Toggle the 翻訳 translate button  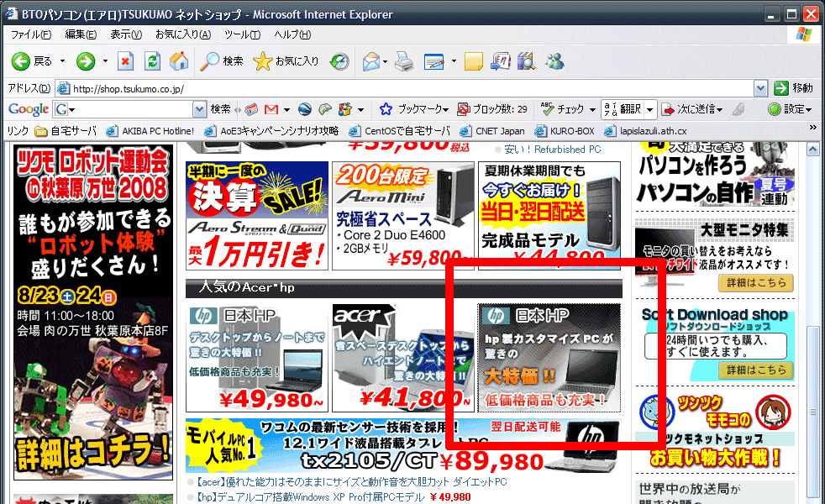623,109
